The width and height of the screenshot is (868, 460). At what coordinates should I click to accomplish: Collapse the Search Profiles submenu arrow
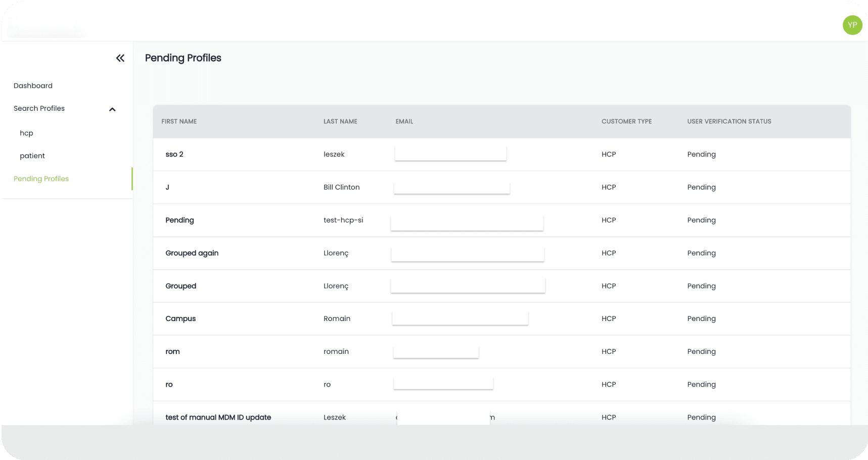pyautogui.click(x=112, y=109)
